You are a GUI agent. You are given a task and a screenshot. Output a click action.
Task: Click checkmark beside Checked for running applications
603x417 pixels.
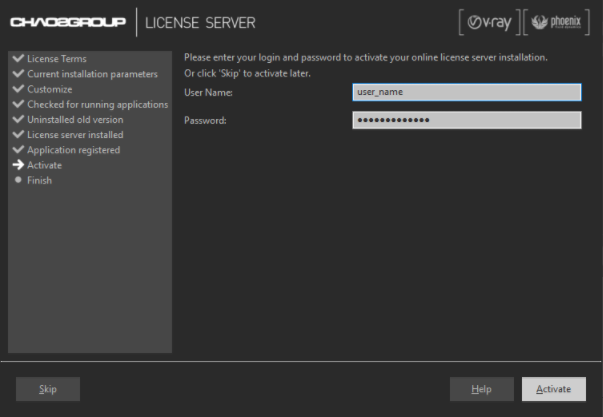click(18, 104)
